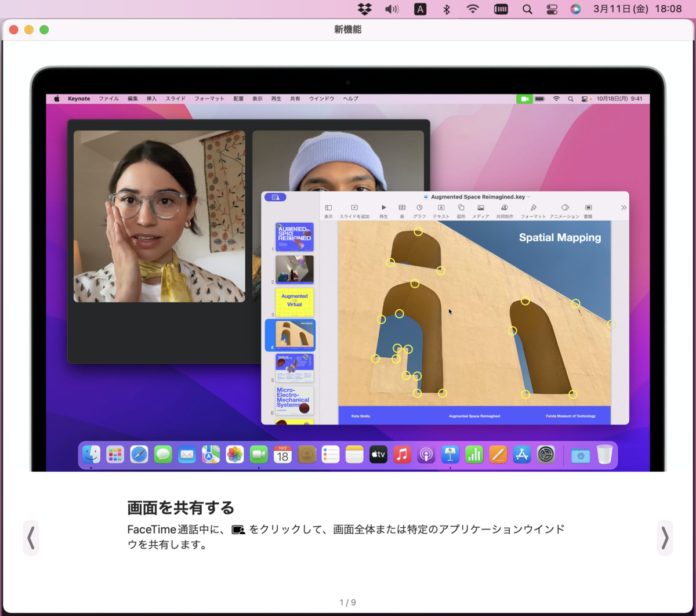Go to the next page with the right arrow
Image resolution: width=696 pixels, height=616 pixels.
click(x=665, y=538)
